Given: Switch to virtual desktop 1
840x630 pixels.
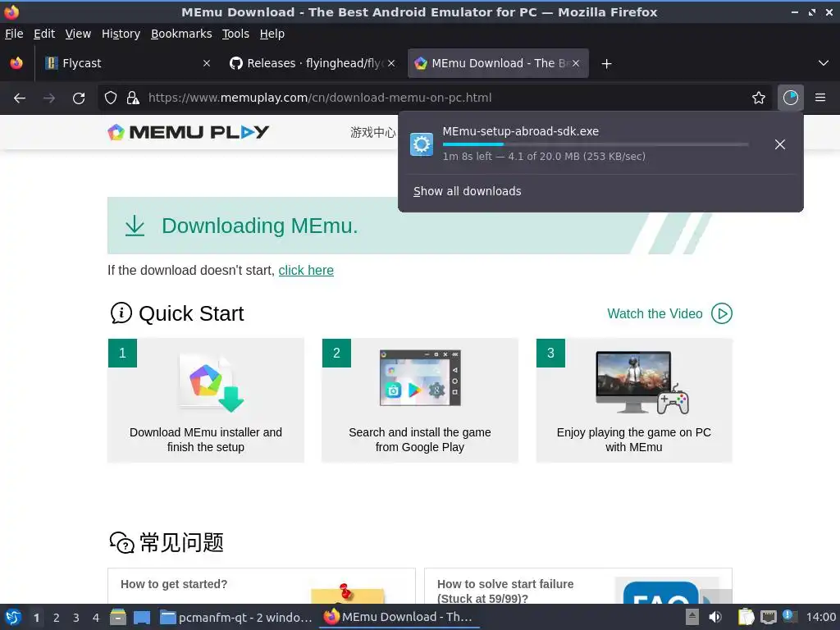Looking at the screenshot, I should 36,618.
